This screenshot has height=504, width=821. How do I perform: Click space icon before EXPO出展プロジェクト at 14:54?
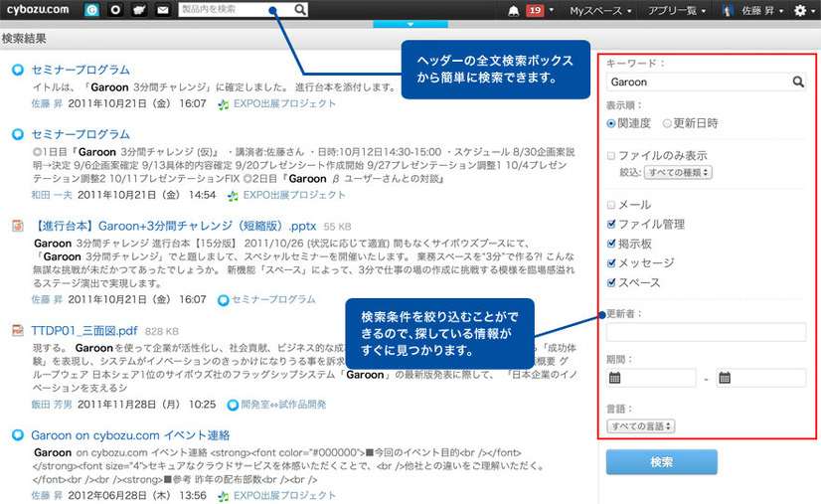pos(233,196)
